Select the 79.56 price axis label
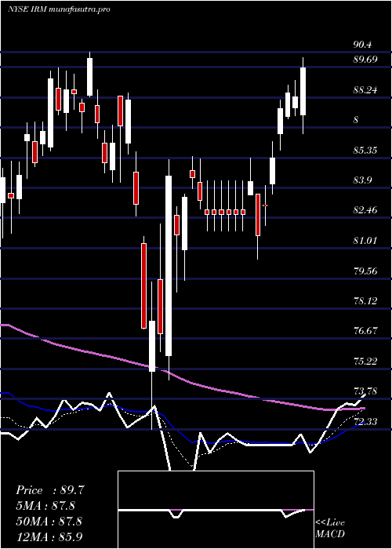The width and height of the screenshot is (392, 549). [x=365, y=271]
